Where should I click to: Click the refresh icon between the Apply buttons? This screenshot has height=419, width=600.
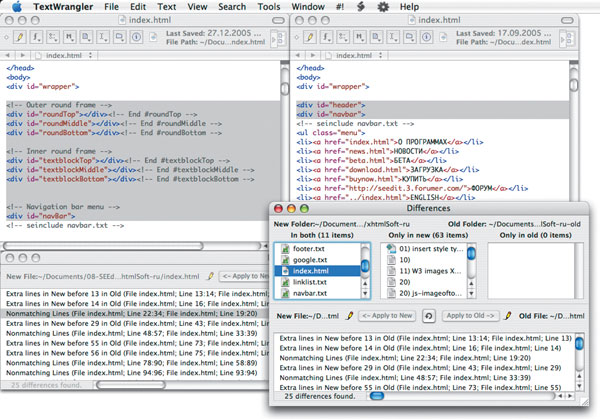pos(428,315)
